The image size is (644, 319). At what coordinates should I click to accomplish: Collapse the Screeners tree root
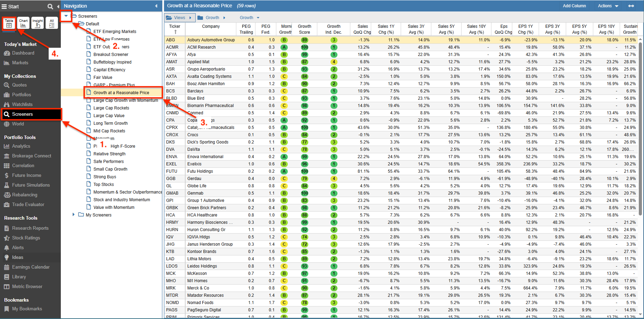(x=66, y=16)
